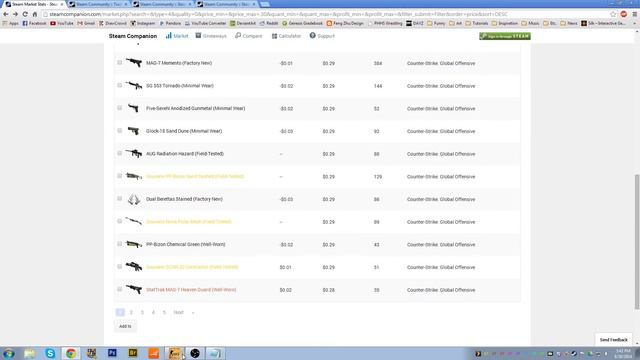Open the Giveaways section in the navbar
Image resolution: width=640 pixels, height=360 pixels.
pos(211,36)
